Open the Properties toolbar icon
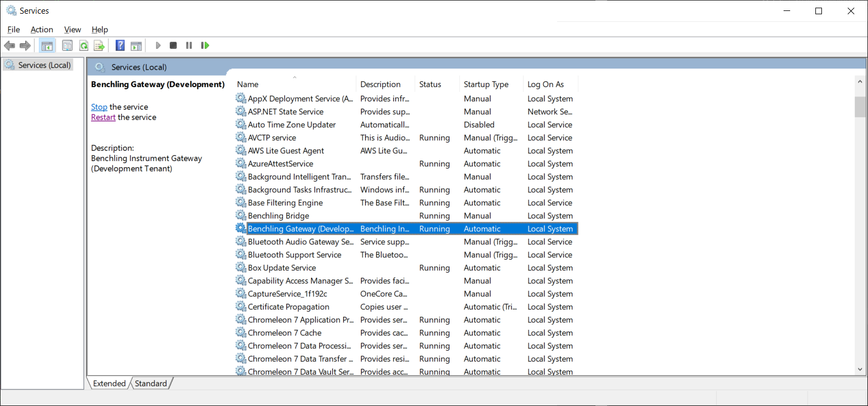Viewport: 868px width, 406px height. tap(67, 45)
